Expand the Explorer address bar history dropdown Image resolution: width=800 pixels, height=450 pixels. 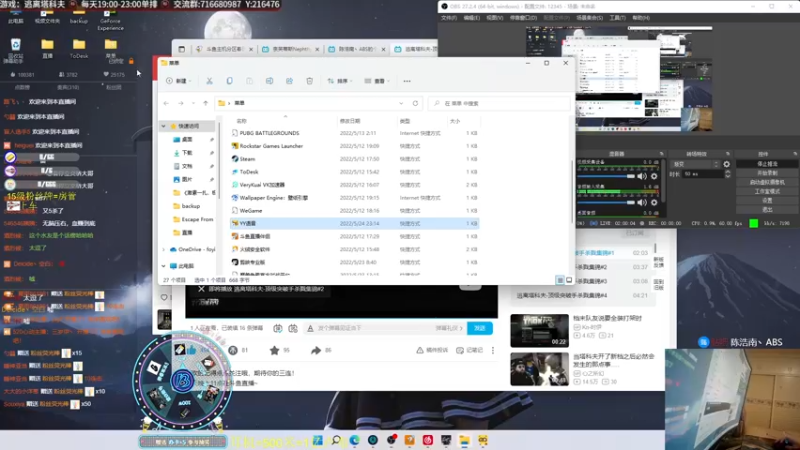pyautogui.click(x=401, y=103)
